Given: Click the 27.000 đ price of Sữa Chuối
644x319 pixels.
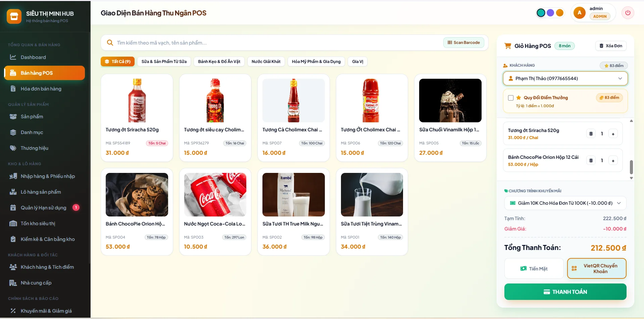Looking at the screenshot, I should [x=431, y=153].
